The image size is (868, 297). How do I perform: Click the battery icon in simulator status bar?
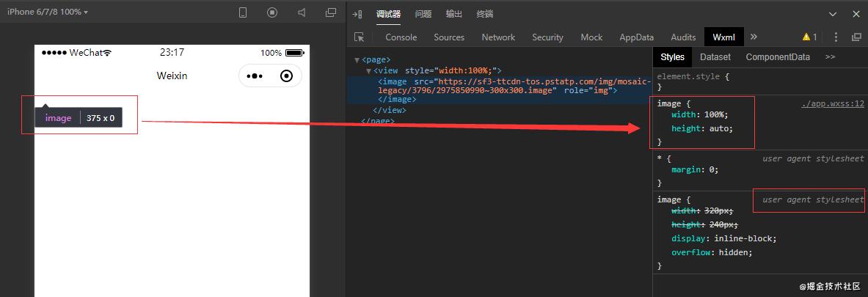[295, 53]
